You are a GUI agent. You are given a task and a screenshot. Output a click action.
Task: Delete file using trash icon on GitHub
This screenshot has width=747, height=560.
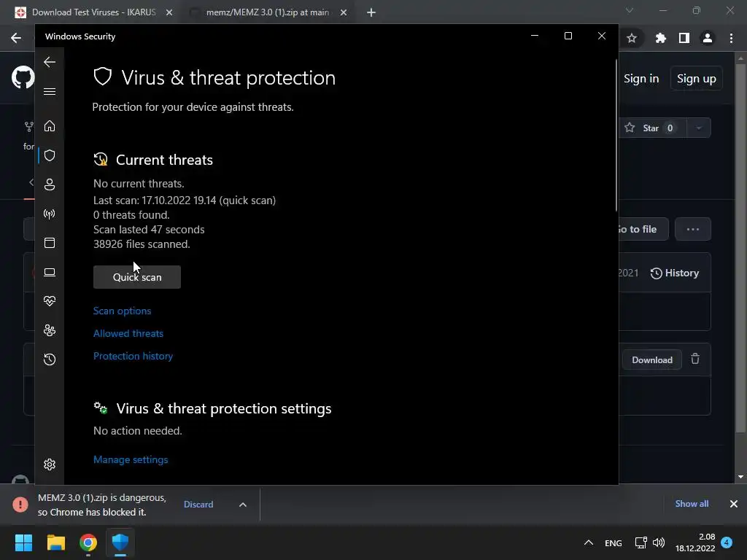(x=695, y=359)
